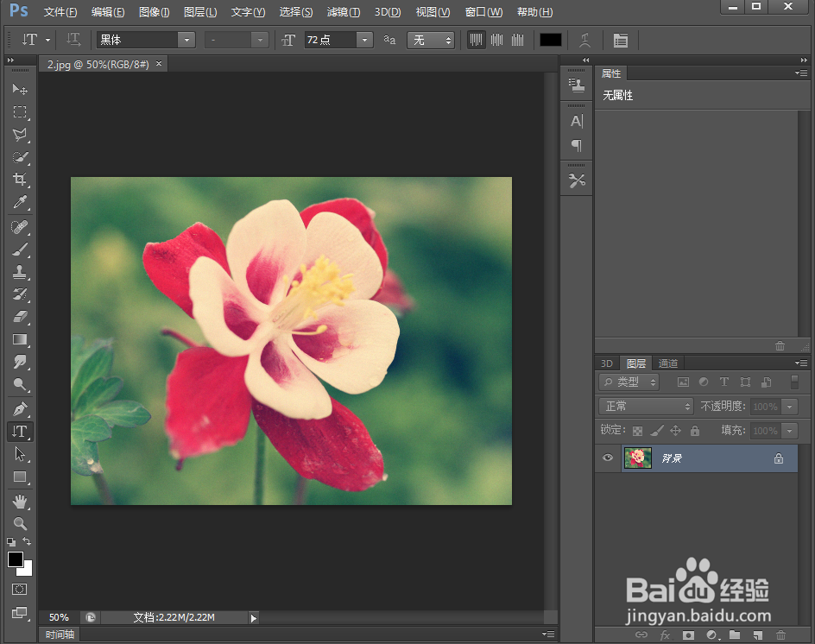Select the Smudge tool
This screenshot has height=644, width=815.
point(20,362)
